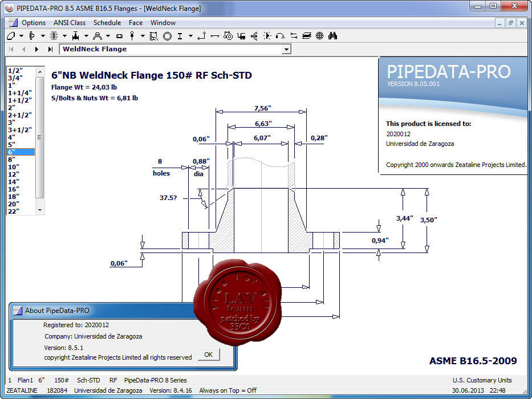Screen dimensions: 532x399
Task: Open the Options menu
Action: (34, 23)
